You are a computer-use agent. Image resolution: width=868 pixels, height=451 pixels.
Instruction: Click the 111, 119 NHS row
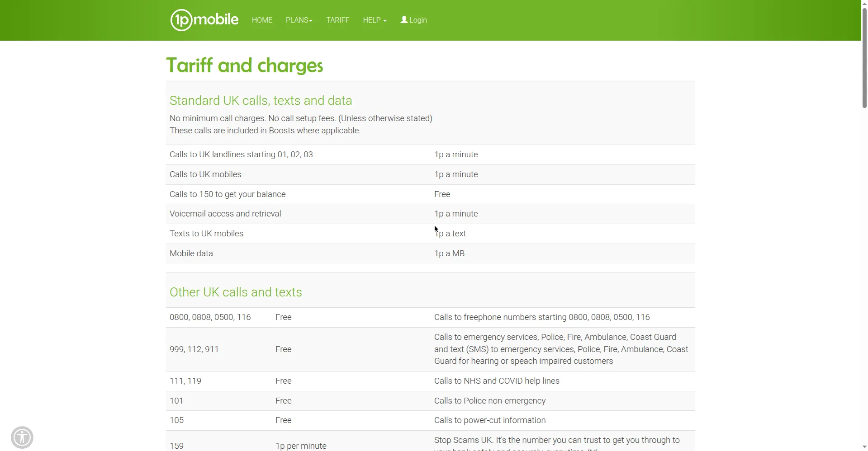coord(430,381)
